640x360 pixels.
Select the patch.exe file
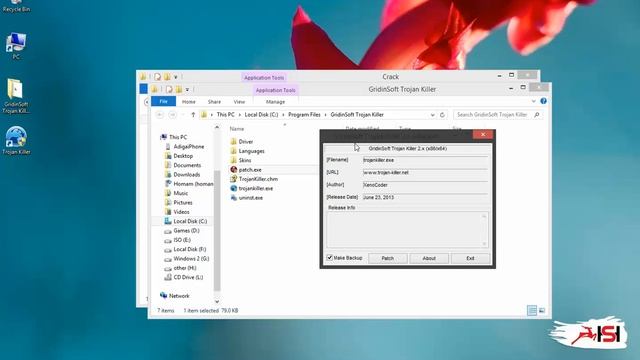[246, 169]
